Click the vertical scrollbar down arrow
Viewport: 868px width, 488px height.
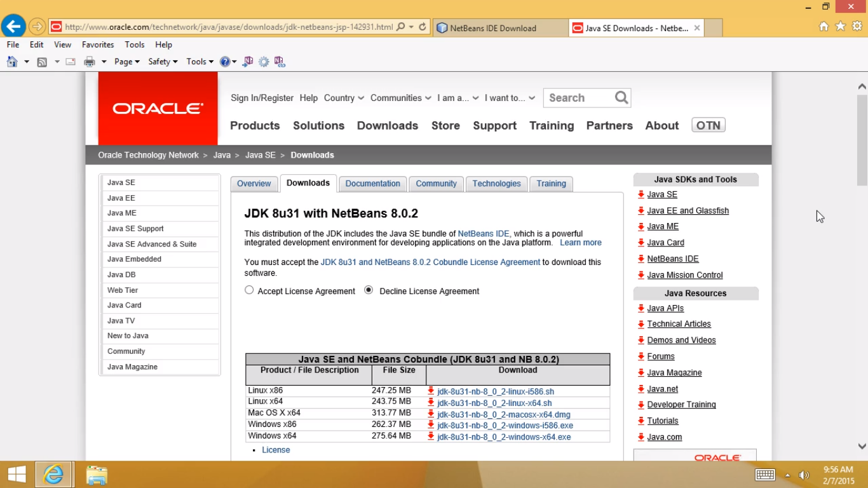pyautogui.click(x=862, y=447)
